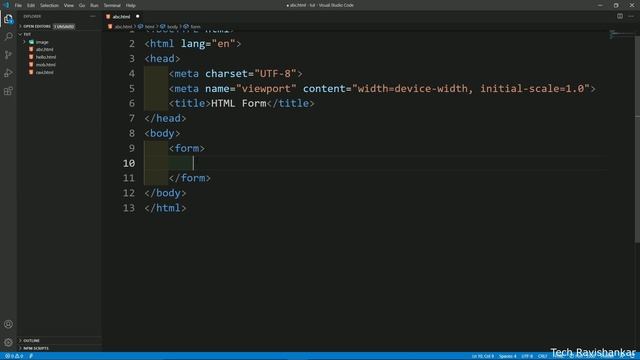Click the CRLF line ending indicator
640x360 pixels.
542,356
